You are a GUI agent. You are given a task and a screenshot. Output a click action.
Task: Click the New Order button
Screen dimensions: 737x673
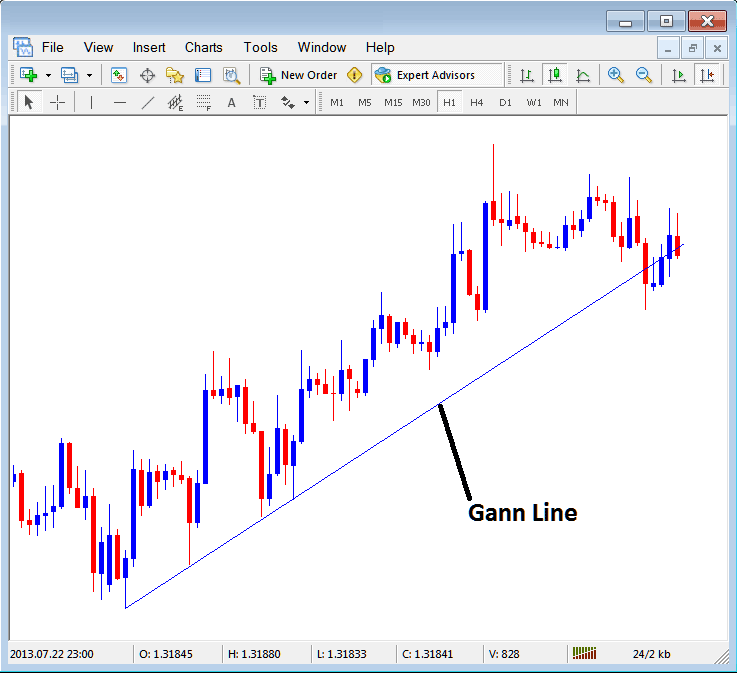click(x=298, y=75)
